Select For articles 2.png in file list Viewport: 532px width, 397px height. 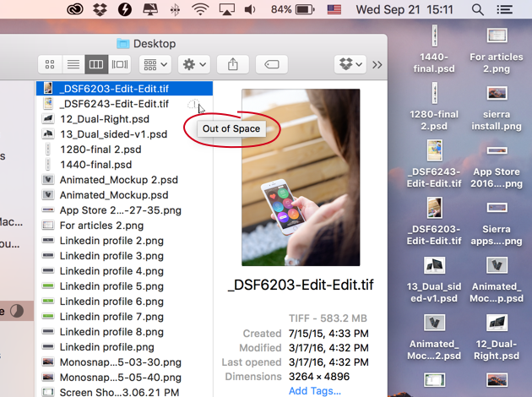(x=124, y=226)
